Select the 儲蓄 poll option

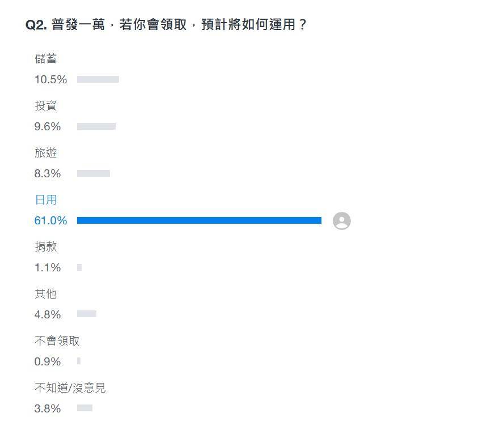[46, 58]
